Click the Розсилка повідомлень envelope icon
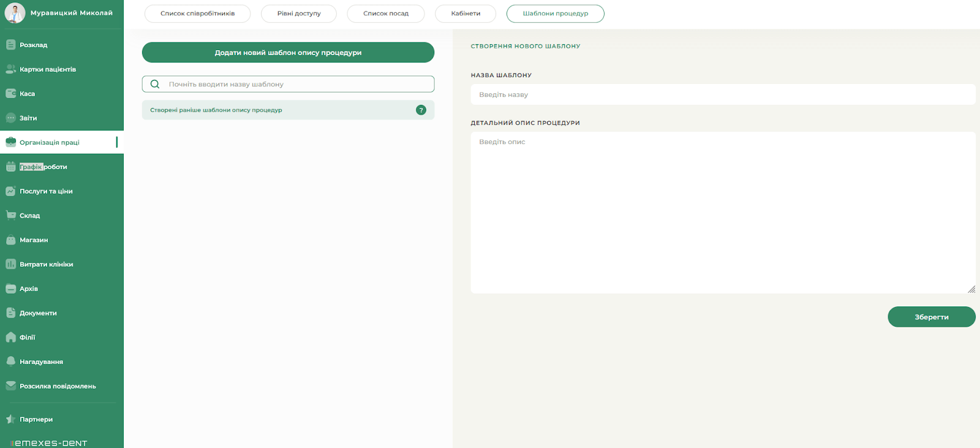 pos(10,386)
